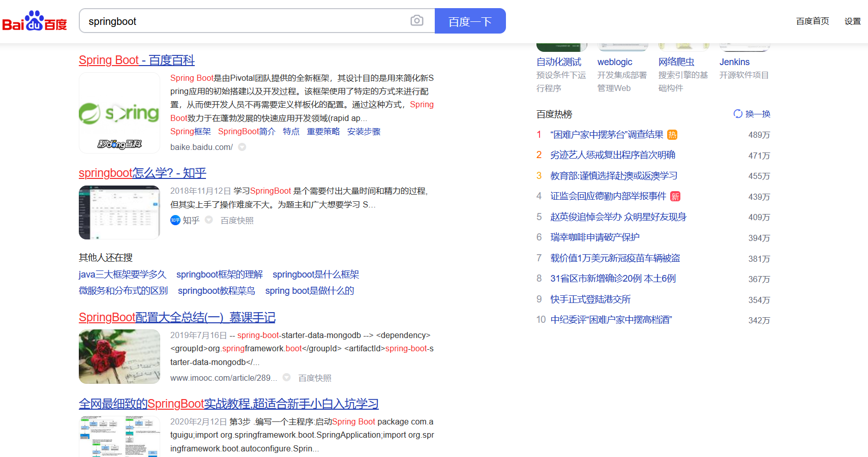Search springboot教程菜鸟
Screen dimensions: 868x457
tap(217, 291)
